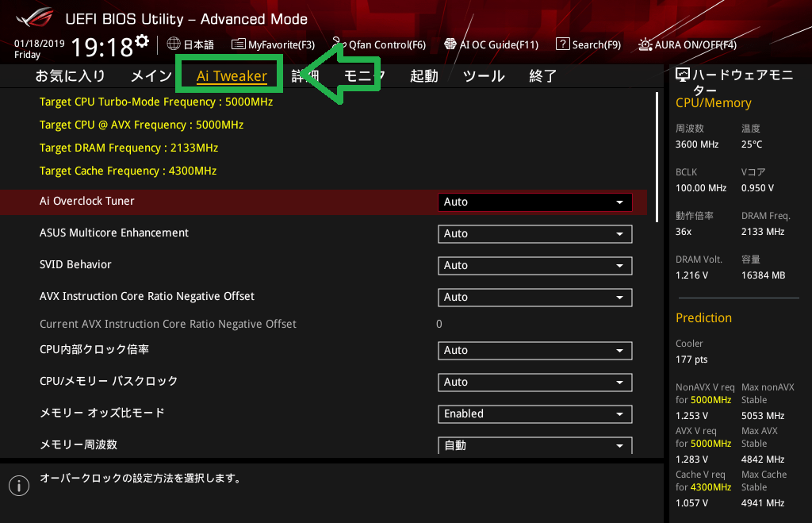Click the settings list vertical scrollbar
This screenshot has width=812, height=523.
click(x=657, y=158)
